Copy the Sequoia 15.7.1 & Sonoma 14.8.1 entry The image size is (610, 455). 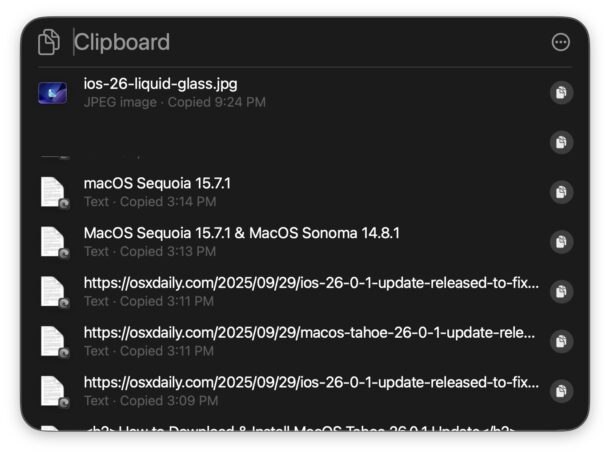pos(561,242)
